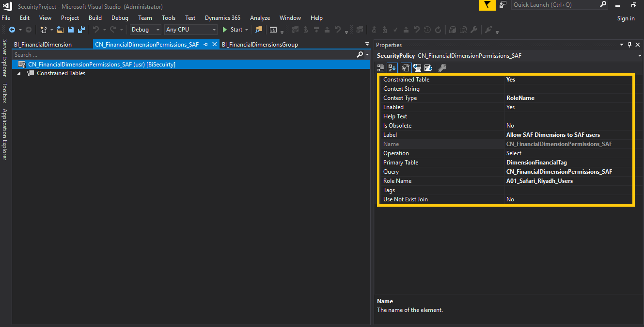Click the Navigate Backward arrow icon
The height and width of the screenshot is (327, 644).
click(x=12, y=30)
